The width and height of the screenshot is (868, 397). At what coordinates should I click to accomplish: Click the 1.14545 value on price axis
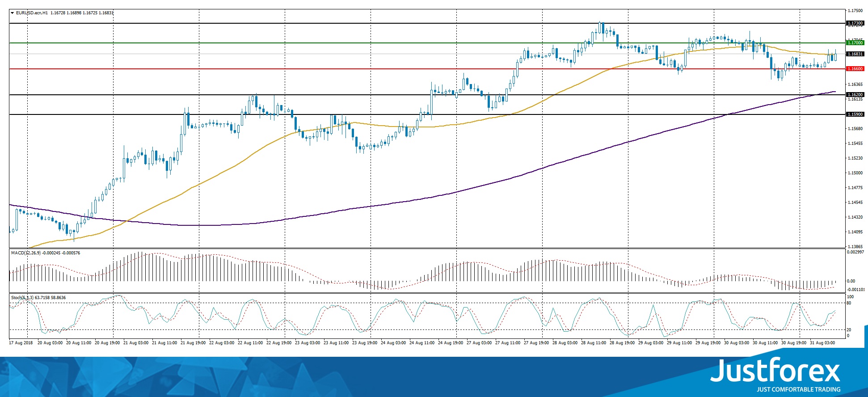855,203
